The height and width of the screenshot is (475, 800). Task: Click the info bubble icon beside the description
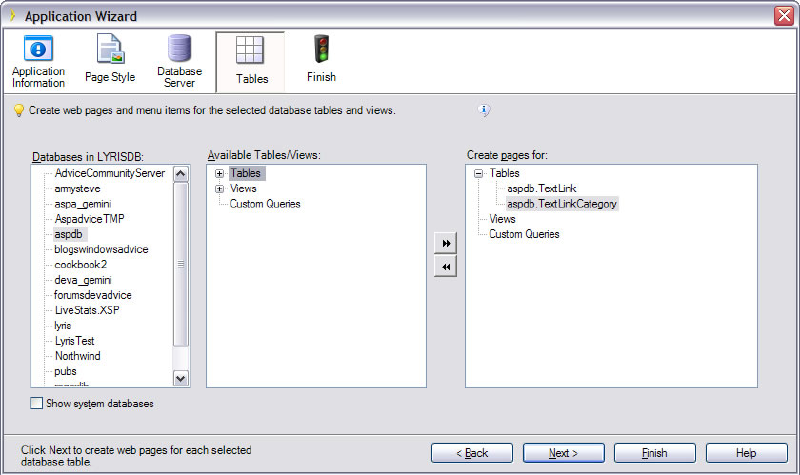[x=484, y=110]
